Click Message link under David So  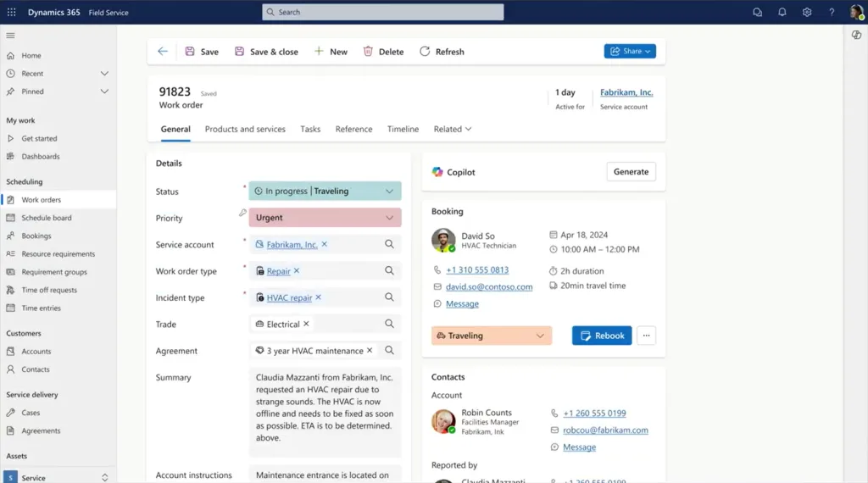pyautogui.click(x=462, y=303)
